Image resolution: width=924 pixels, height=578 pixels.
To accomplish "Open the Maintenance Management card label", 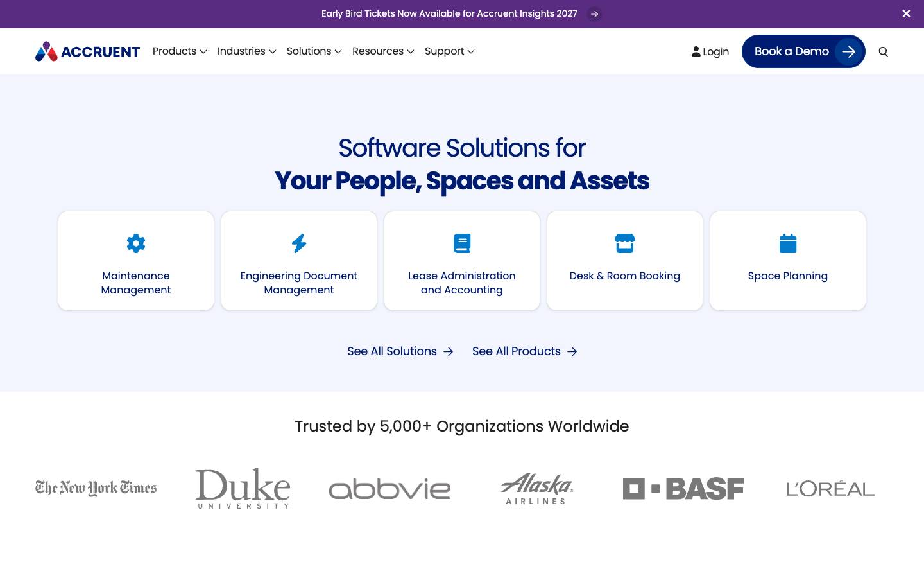I will click(x=136, y=283).
